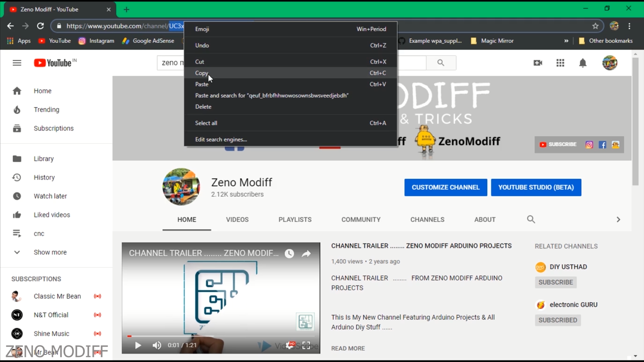
Task: Choose Copy in the context menu
Action: point(290,73)
